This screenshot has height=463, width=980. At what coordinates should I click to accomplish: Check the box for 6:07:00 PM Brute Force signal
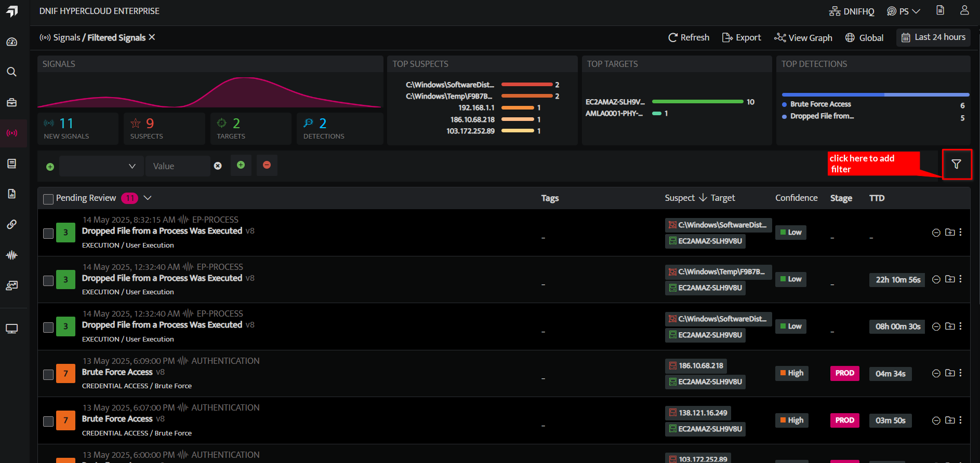pos(48,421)
